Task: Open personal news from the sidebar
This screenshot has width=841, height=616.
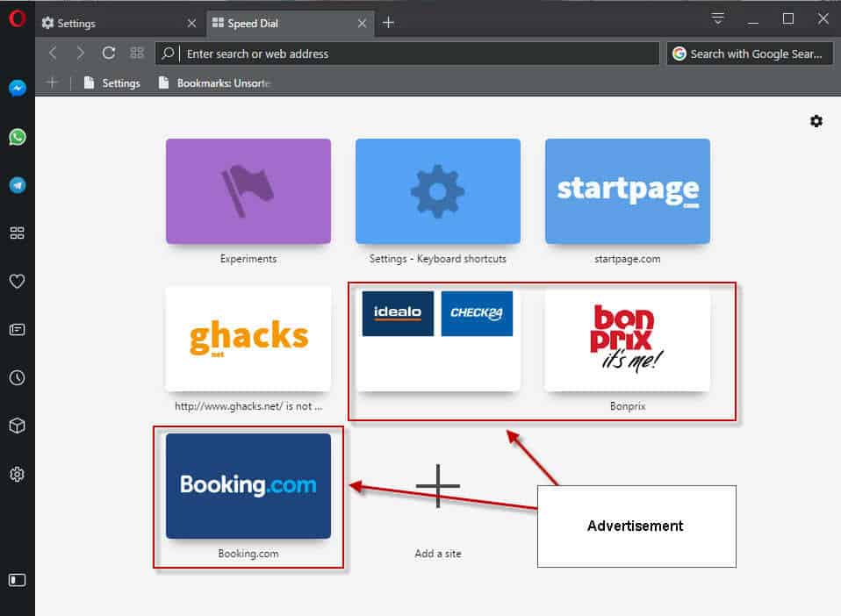Action: pos(18,329)
